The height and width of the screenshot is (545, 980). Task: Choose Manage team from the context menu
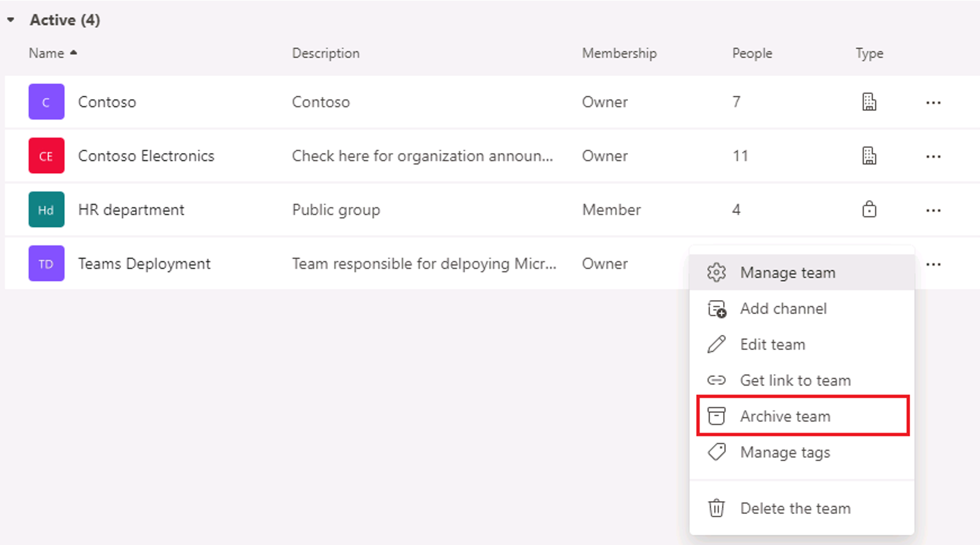click(x=802, y=272)
